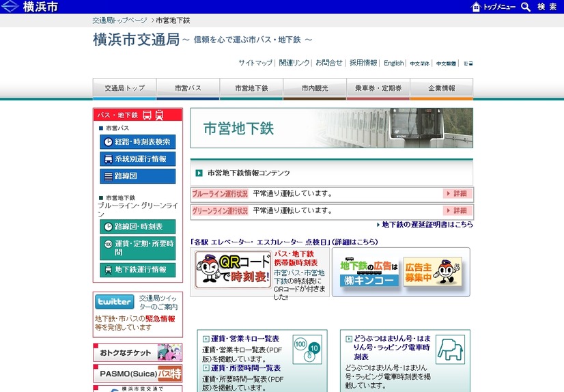Switch site language to English
This screenshot has width=564, height=392.
click(x=393, y=63)
